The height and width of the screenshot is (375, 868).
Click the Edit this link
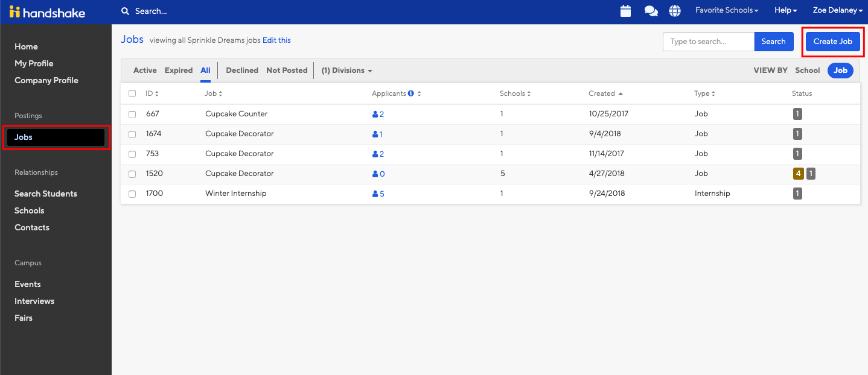pyautogui.click(x=276, y=40)
